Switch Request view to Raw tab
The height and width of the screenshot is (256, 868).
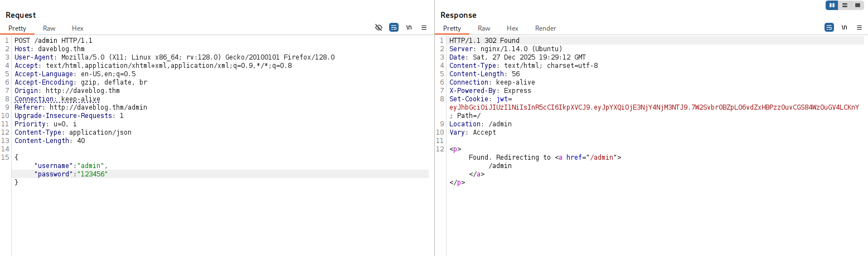[49, 28]
